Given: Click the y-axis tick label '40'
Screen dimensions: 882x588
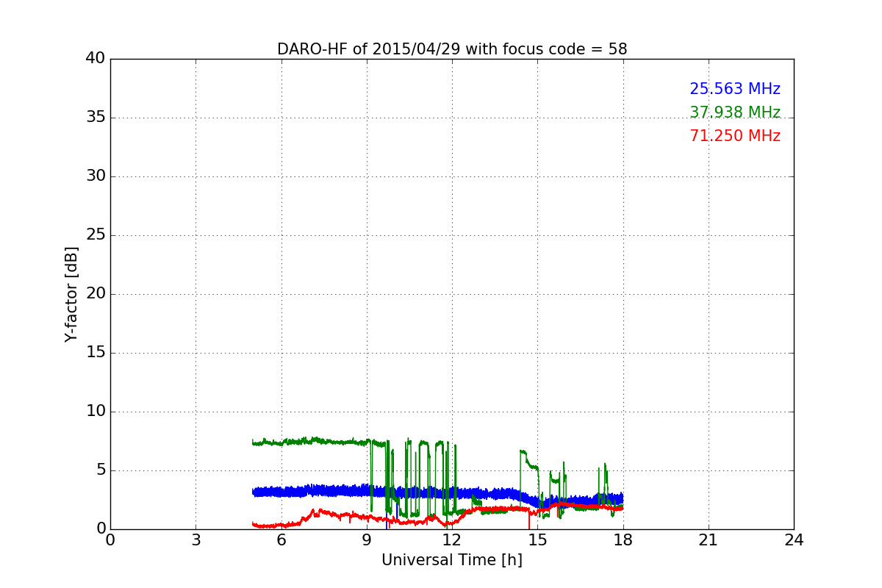Looking at the screenshot, I should (95, 59).
